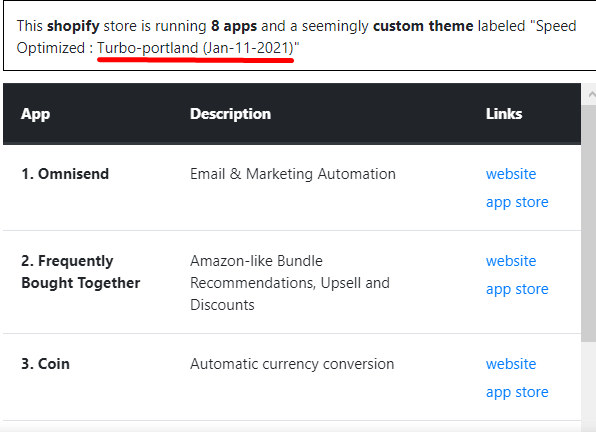Click the bold 'custom theme' text
The image size is (596, 436).
click(423, 26)
